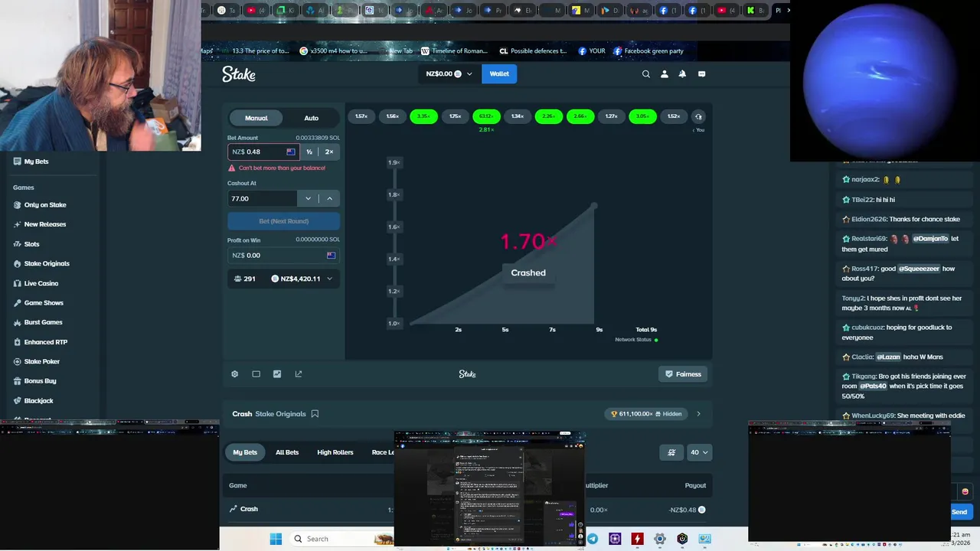Image resolution: width=980 pixels, height=551 pixels.
Task: Open the crash history icon beside multipliers
Action: [698, 116]
